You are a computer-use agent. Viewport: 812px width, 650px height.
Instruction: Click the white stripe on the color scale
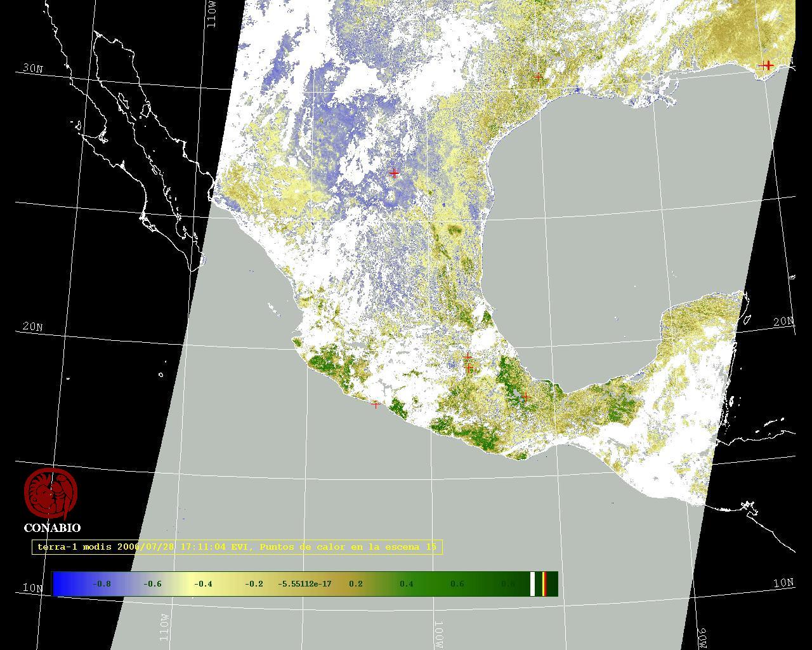533,583
